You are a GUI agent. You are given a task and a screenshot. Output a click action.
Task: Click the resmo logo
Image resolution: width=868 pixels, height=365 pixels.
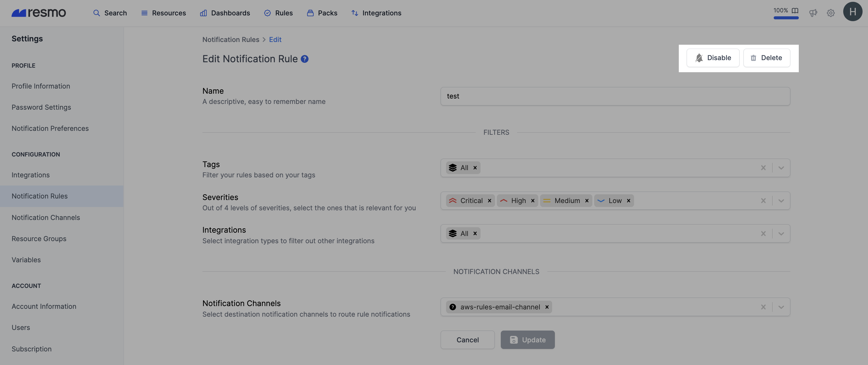click(x=39, y=13)
